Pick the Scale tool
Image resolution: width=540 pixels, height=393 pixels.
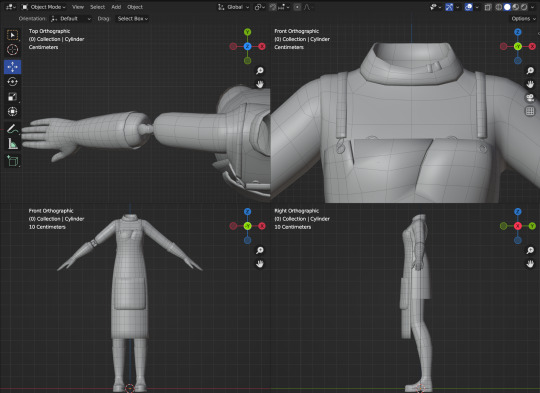[x=12, y=96]
